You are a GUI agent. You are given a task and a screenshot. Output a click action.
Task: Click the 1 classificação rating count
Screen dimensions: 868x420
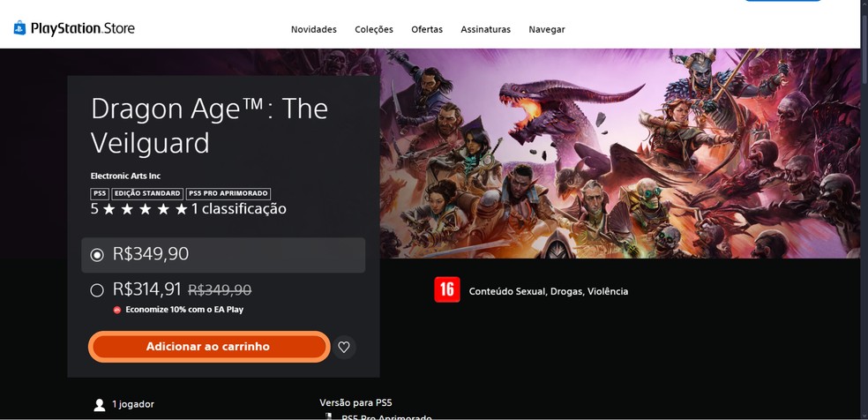[x=238, y=208]
